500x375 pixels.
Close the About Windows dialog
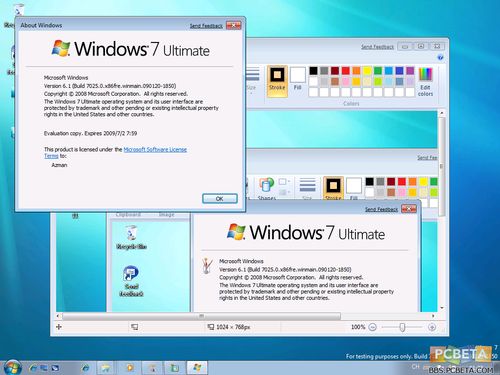234,25
